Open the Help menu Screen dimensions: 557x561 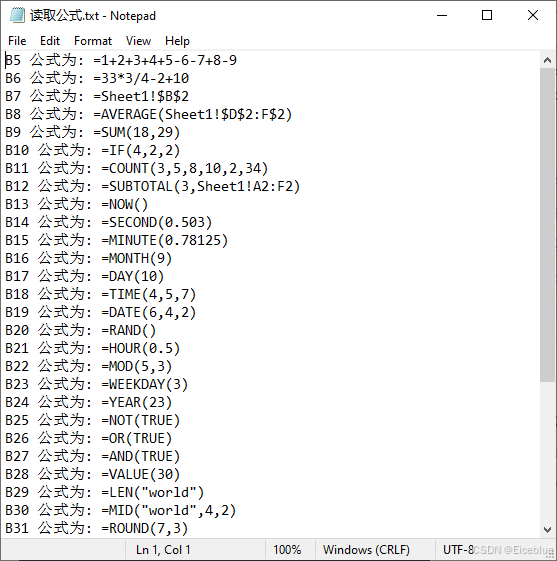pos(177,41)
